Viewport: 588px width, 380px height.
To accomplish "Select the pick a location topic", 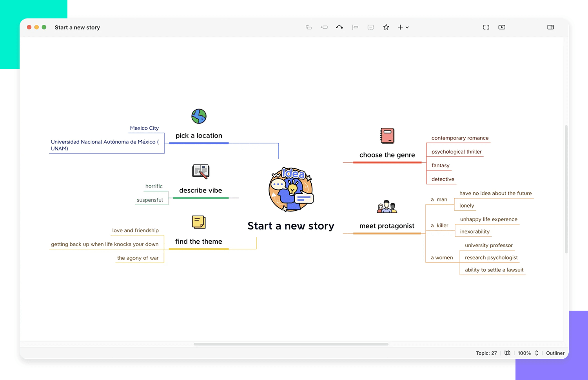I will point(199,136).
